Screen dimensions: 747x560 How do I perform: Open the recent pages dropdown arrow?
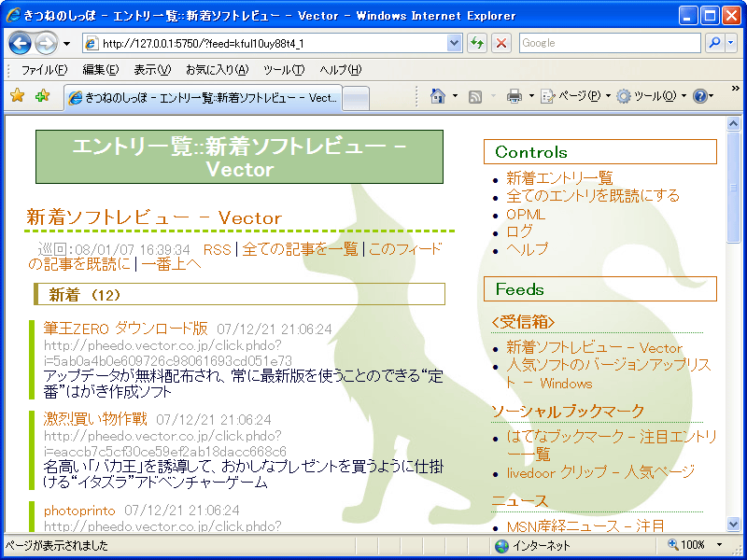coord(66,44)
